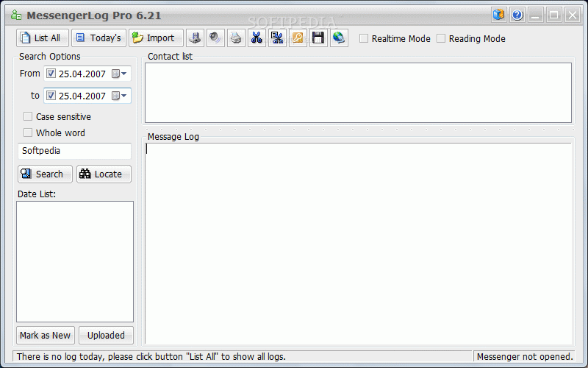Maximize the MessengerLog Pro window
The height and width of the screenshot is (368, 588).
pyautogui.click(x=554, y=15)
